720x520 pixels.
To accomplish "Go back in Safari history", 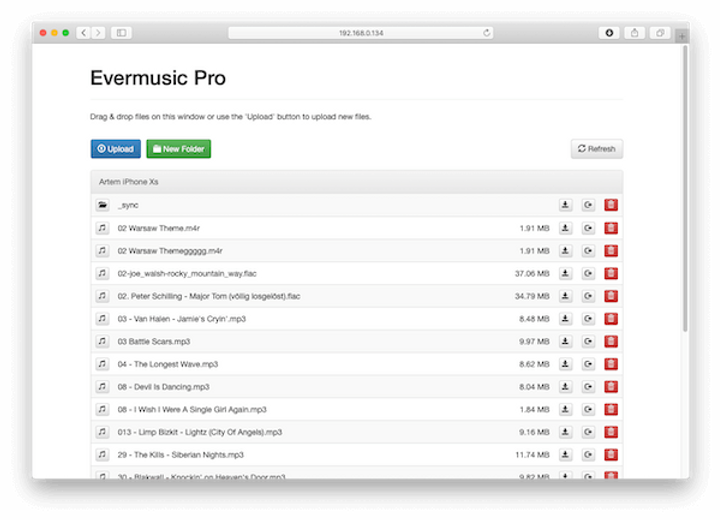I will tap(83, 33).
